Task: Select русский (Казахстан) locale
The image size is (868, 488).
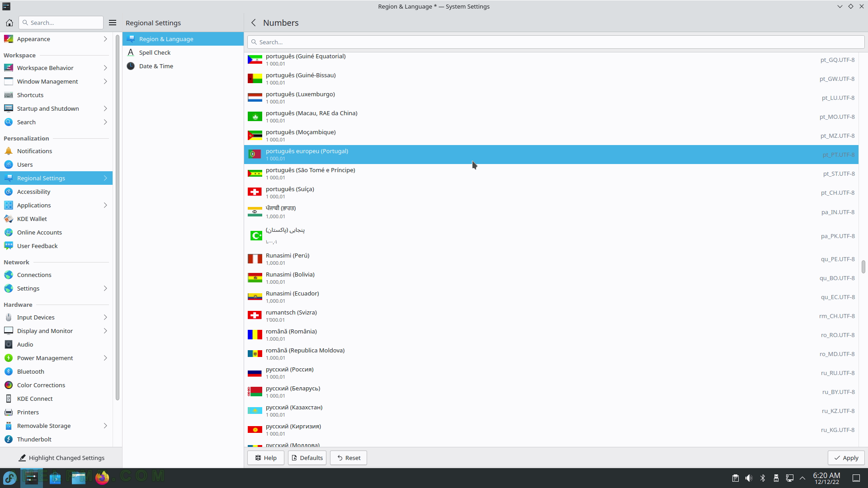Action: (551, 411)
